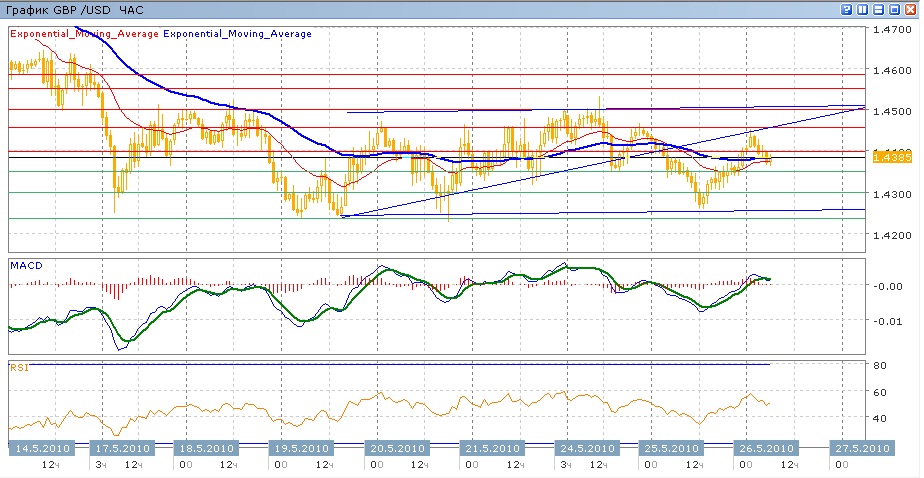924x478 pixels.
Task: Click the 19.5.2010 date marker
Action: pos(302,447)
